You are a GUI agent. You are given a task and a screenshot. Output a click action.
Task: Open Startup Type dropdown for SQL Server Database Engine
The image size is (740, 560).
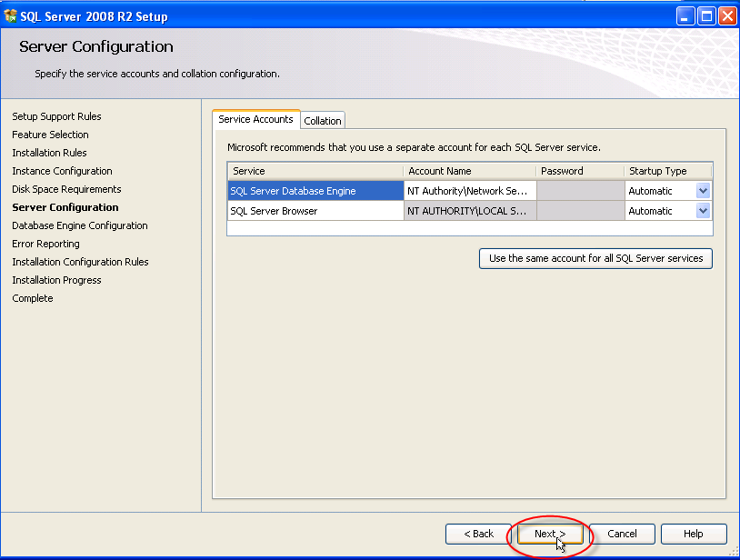point(703,191)
